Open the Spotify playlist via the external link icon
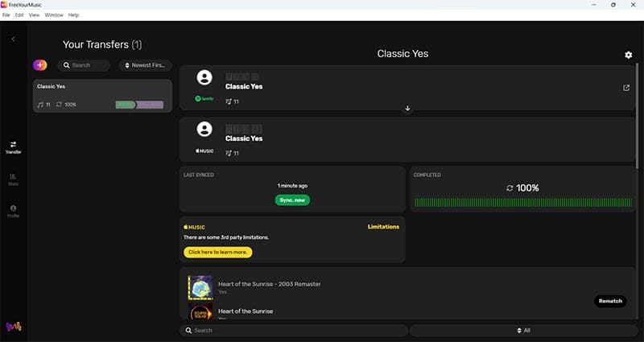Screen dimensions: 644x342 point(626,88)
